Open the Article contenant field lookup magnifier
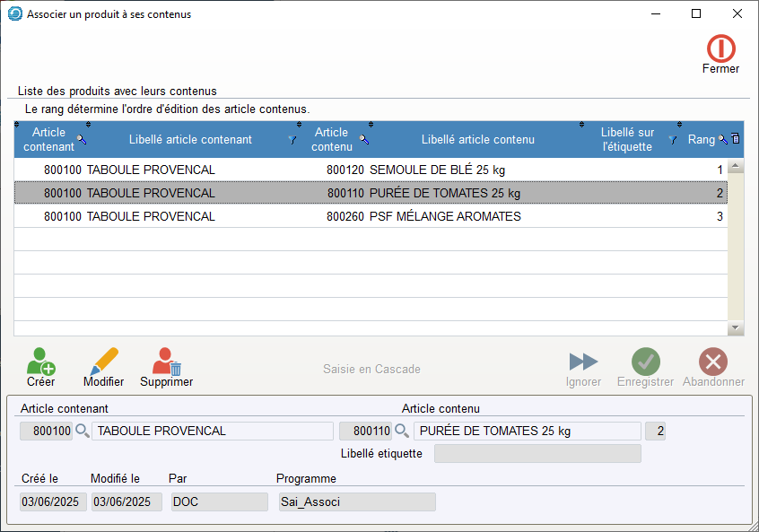Screen dimensions: 759x532 click(83, 431)
